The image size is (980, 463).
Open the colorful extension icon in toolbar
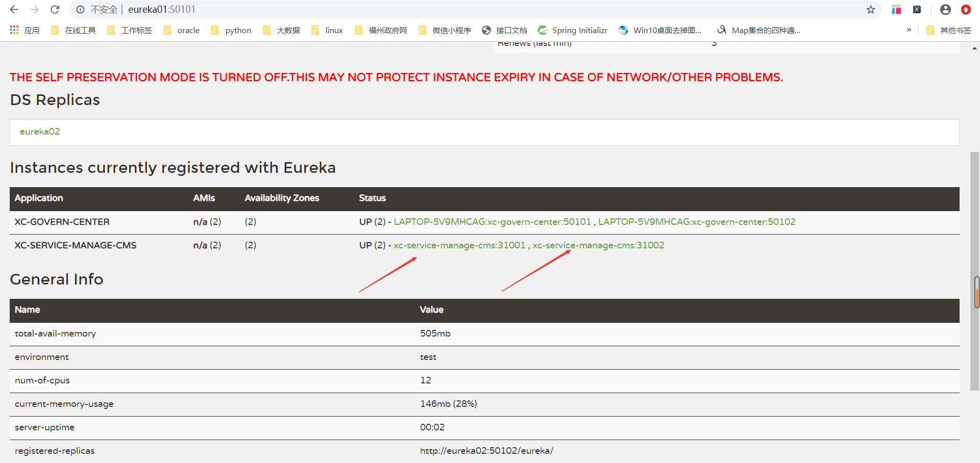(896, 10)
